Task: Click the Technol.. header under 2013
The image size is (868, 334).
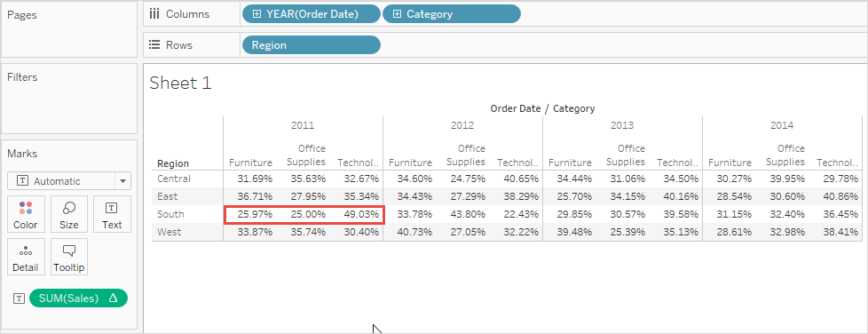Action: click(677, 163)
